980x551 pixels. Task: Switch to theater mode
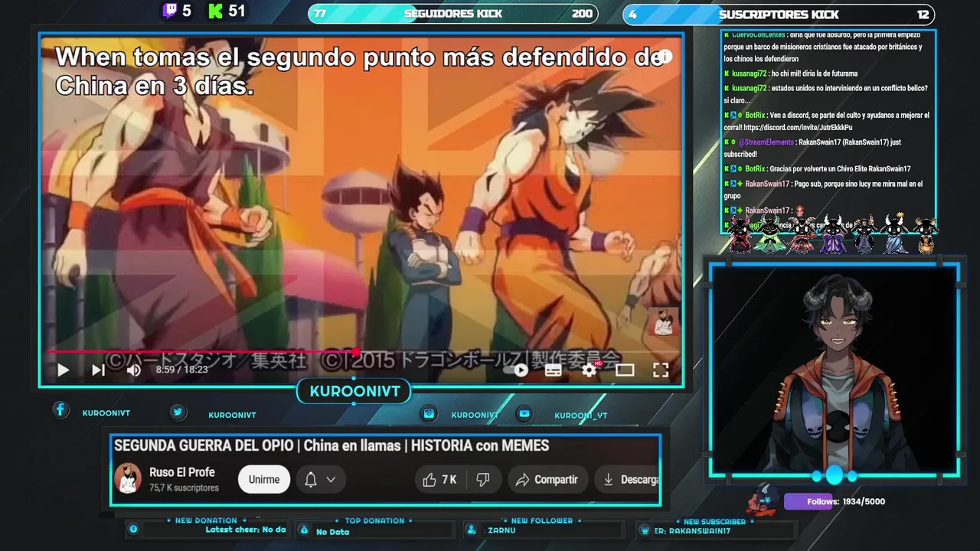tap(625, 370)
